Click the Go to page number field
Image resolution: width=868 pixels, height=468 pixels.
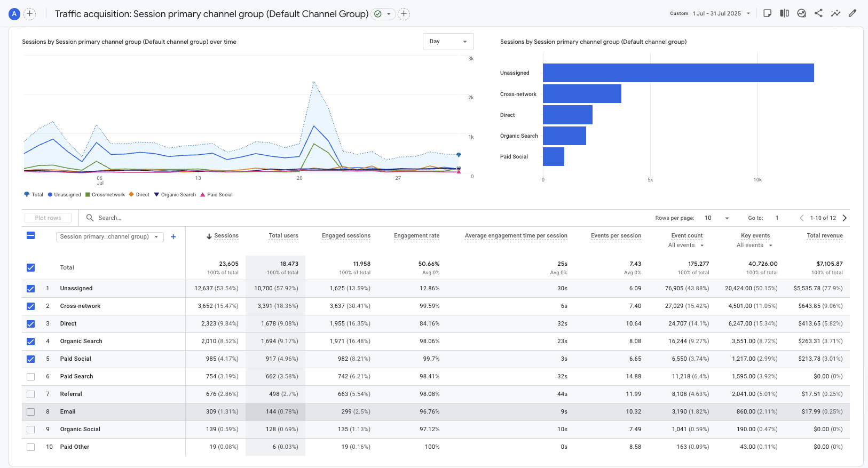[777, 218]
